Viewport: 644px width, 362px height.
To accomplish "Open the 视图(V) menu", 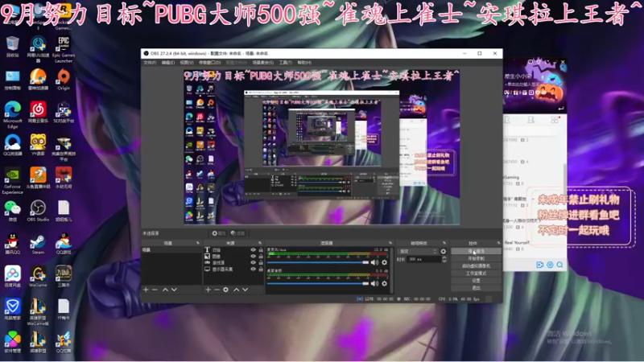I will coord(186,63).
